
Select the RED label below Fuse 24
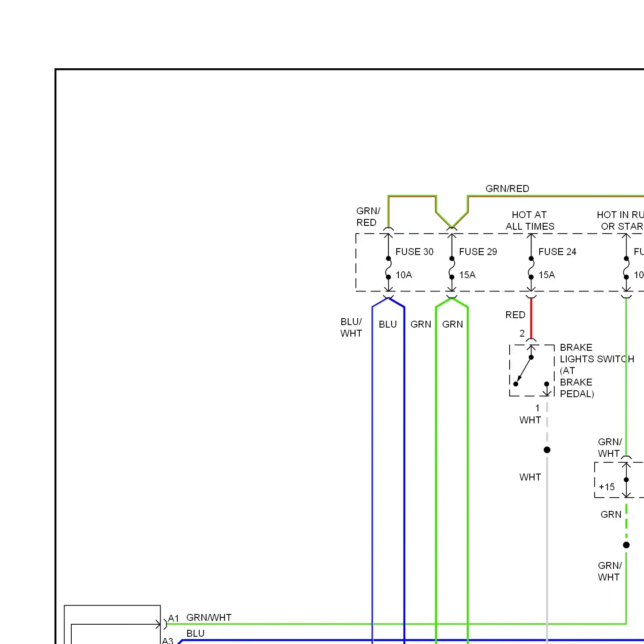(x=515, y=315)
